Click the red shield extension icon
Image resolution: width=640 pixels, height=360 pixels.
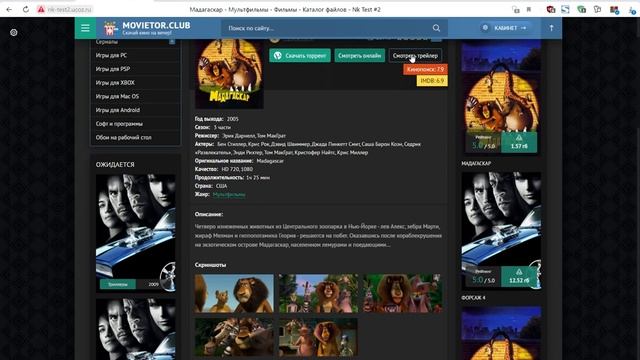click(x=551, y=9)
